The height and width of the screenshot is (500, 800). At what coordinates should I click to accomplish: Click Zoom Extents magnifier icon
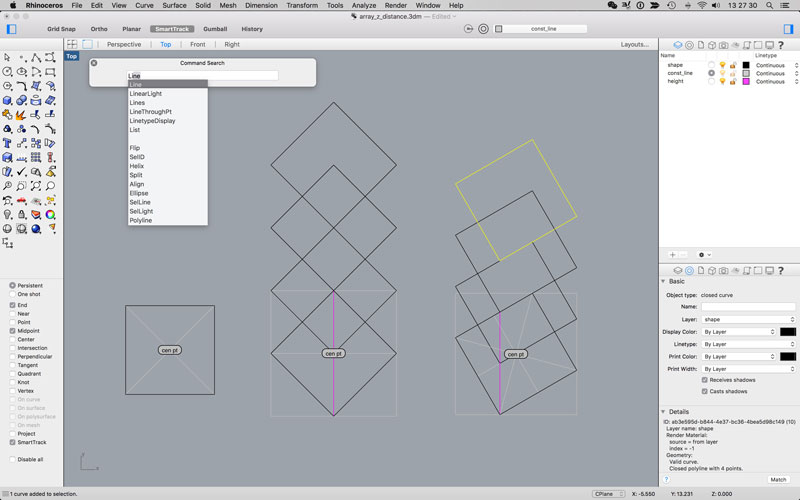coord(36,186)
